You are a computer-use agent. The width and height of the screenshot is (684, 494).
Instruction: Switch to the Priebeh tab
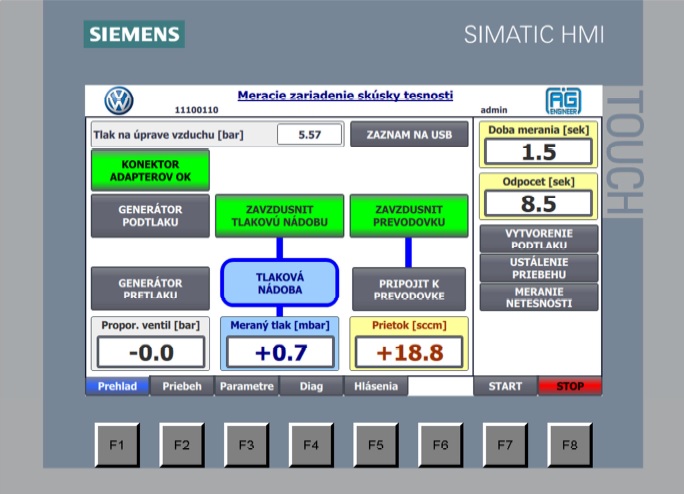pos(181,386)
